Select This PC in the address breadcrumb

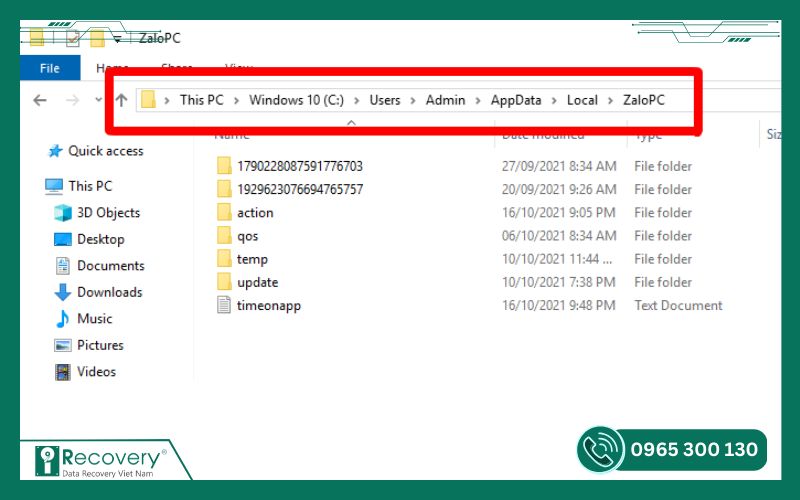(202, 100)
